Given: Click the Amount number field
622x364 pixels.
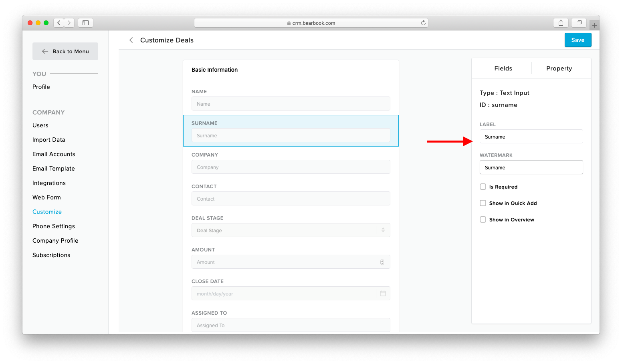Looking at the screenshot, I should click(291, 262).
